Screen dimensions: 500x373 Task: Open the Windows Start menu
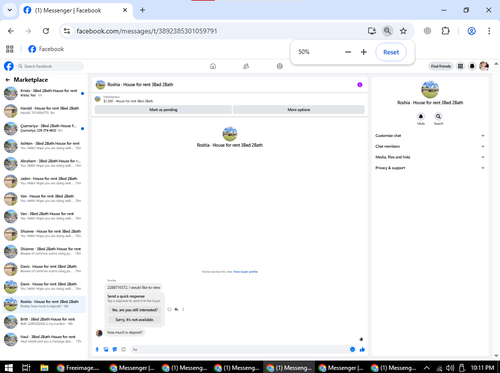tap(8, 368)
